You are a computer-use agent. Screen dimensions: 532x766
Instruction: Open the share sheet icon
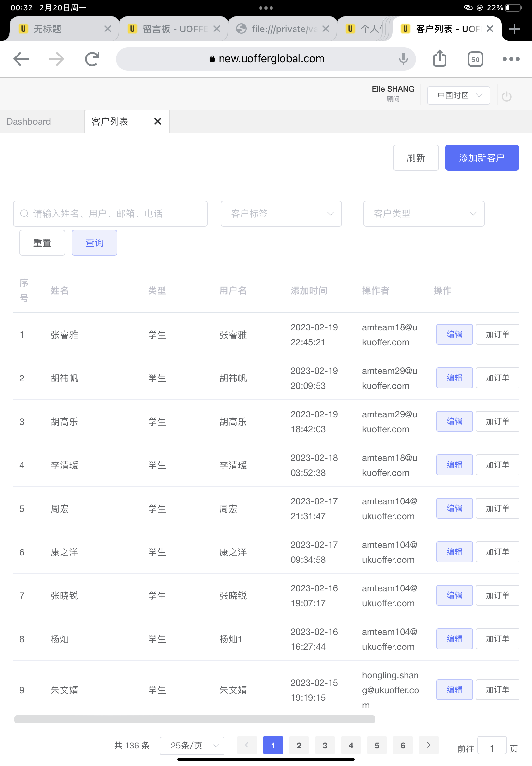tap(439, 59)
